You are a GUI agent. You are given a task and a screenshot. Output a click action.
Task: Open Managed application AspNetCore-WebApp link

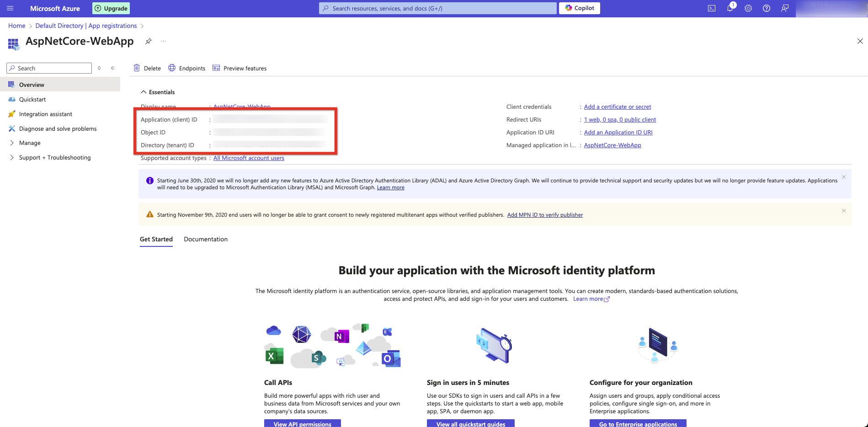(612, 145)
